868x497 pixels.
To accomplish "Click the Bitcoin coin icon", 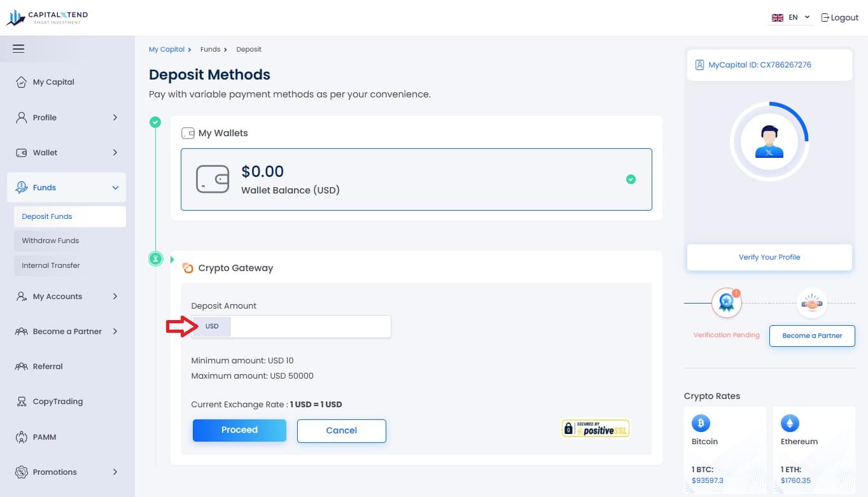I will click(x=701, y=423).
